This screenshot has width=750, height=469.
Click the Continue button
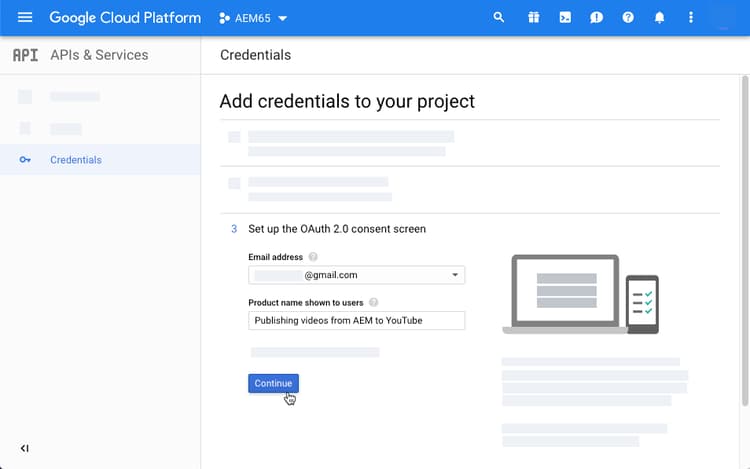[273, 383]
